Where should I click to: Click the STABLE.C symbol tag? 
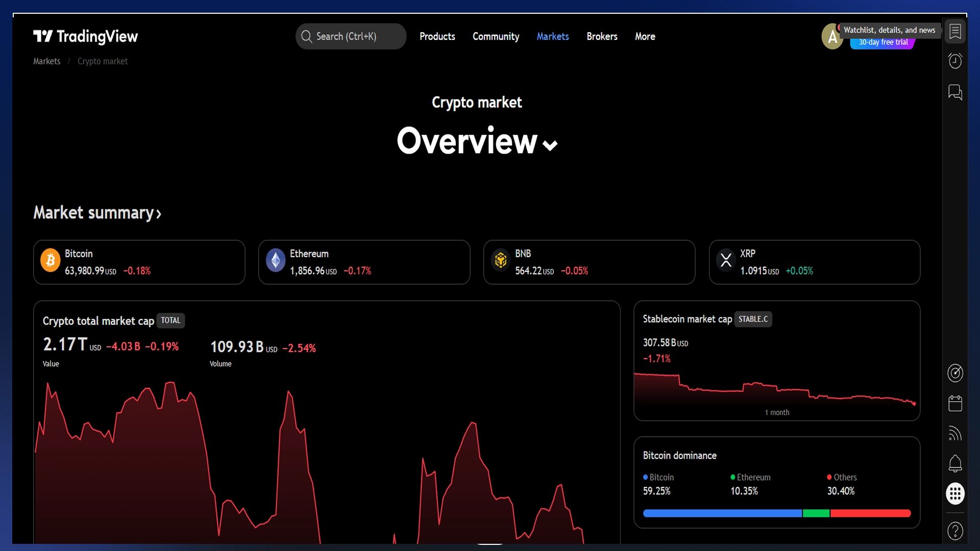pyautogui.click(x=753, y=319)
